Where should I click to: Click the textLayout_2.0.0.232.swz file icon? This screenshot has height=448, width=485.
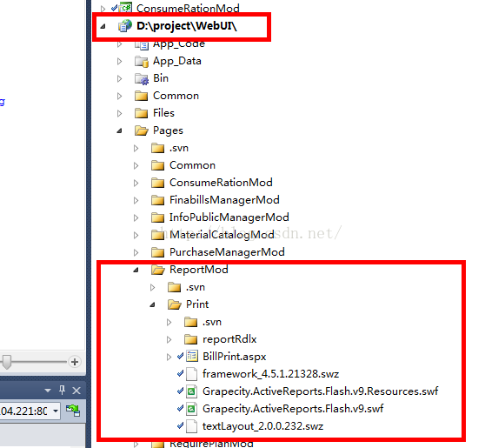[x=192, y=426]
